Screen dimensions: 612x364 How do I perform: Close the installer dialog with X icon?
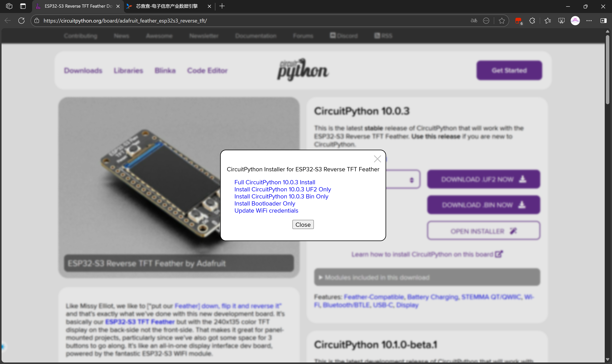(x=377, y=159)
